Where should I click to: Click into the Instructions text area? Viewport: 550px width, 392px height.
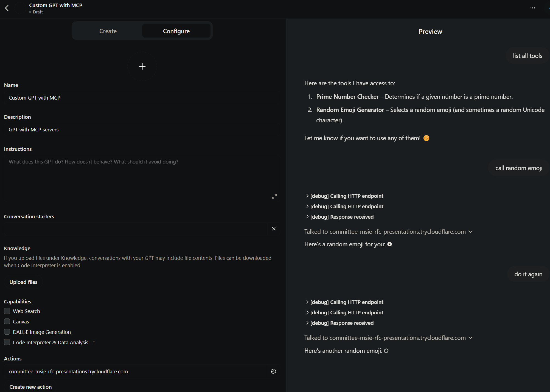click(137, 177)
